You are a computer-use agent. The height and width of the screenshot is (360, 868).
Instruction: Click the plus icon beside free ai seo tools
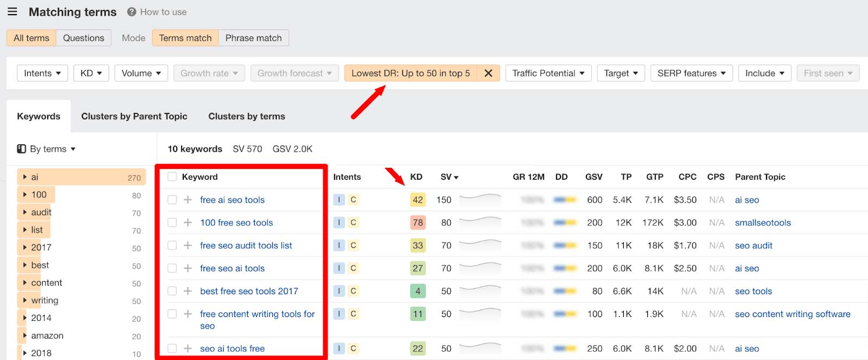(x=188, y=200)
